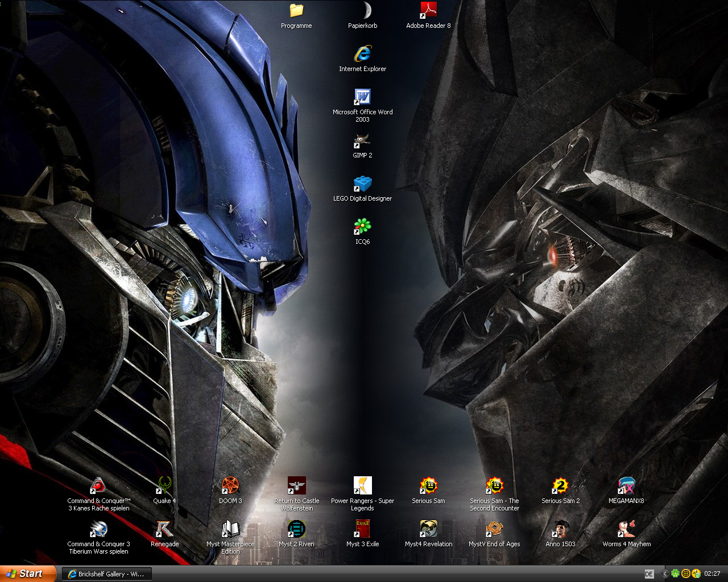728x582 pixels.
Task: Open the Start menu
Action: point(28,573)
